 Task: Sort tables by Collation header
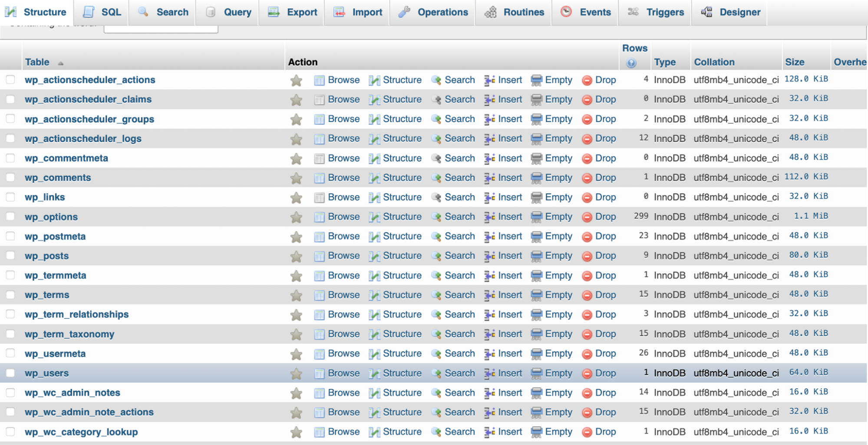click(x=714, y=62)
